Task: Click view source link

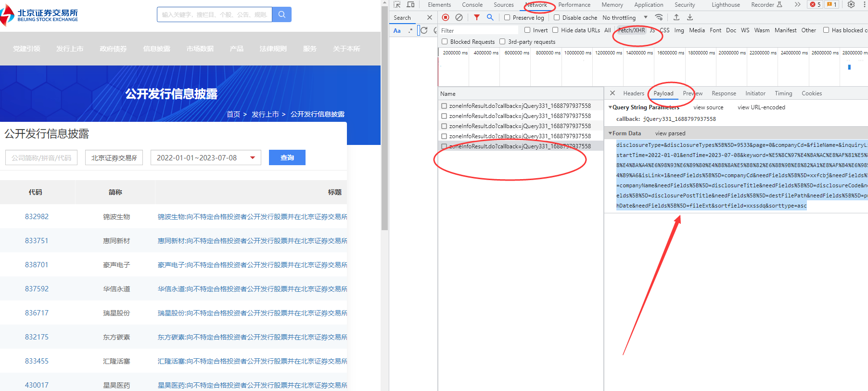Action: click(708, 107)
